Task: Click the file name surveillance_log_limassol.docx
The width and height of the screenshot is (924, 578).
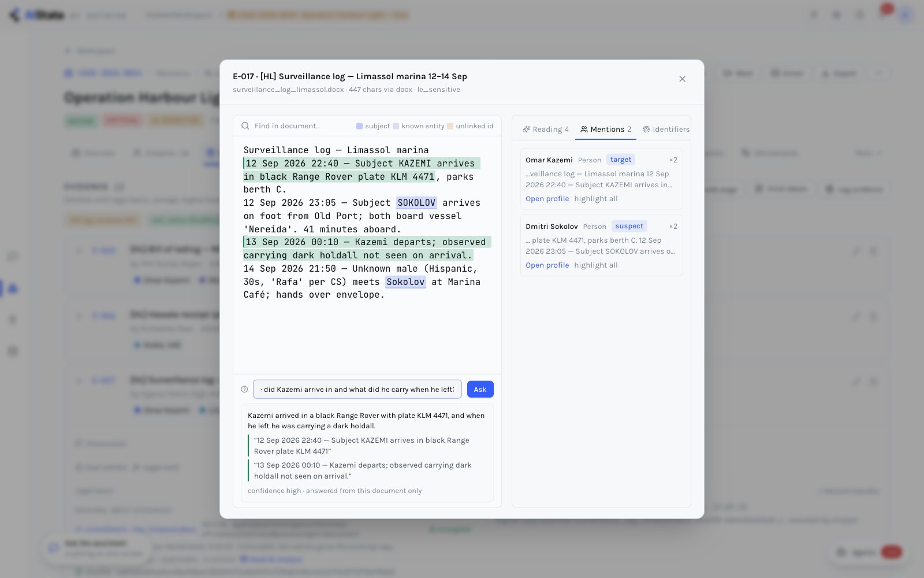Action: coord(289,90)
